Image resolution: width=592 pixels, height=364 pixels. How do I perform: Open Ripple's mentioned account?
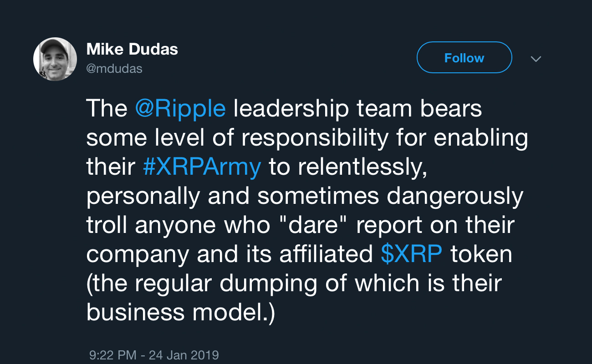pos(181,109)
